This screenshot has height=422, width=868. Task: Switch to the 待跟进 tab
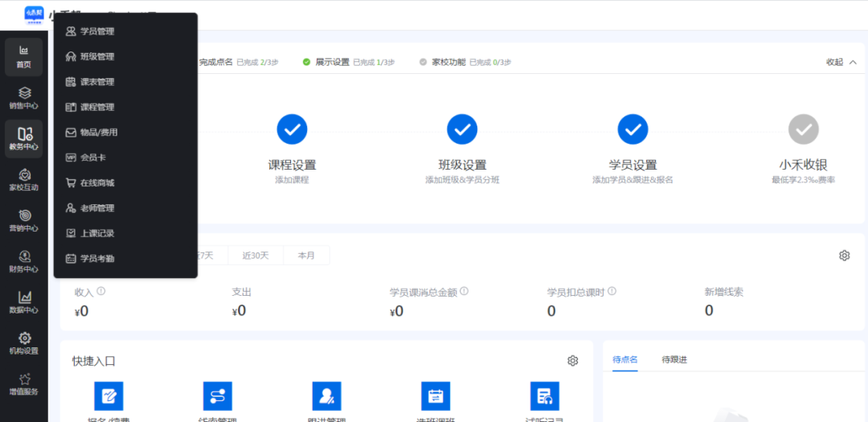674,359
